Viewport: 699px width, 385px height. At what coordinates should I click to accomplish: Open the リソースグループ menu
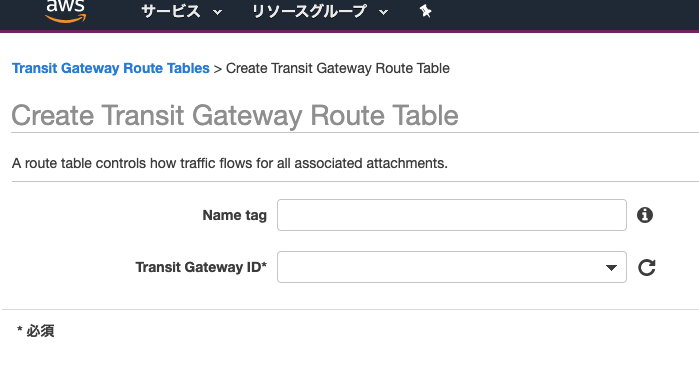(309, 12)
